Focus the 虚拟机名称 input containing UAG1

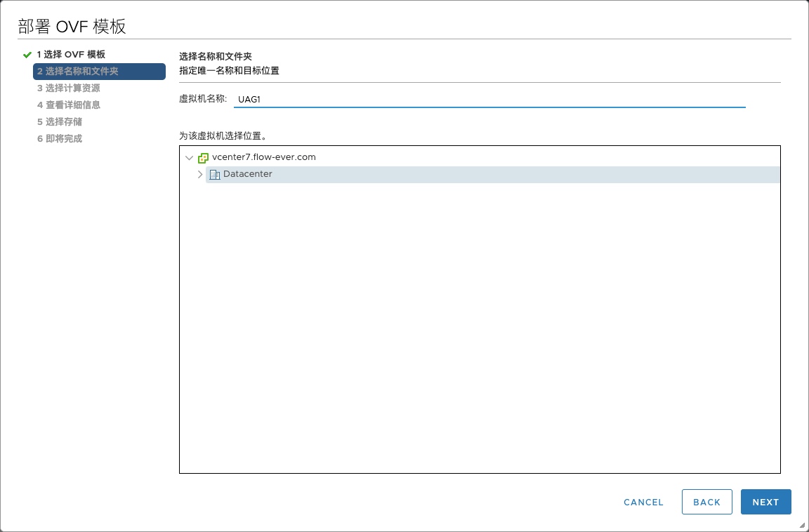(489, 100)
